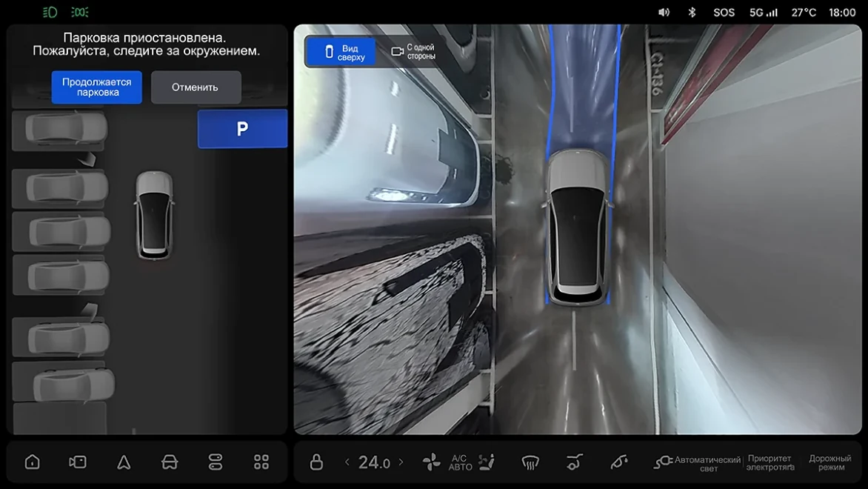Open the stacked toggles quick-controls icon
868x489 pixels.
[x=216, y=462]
